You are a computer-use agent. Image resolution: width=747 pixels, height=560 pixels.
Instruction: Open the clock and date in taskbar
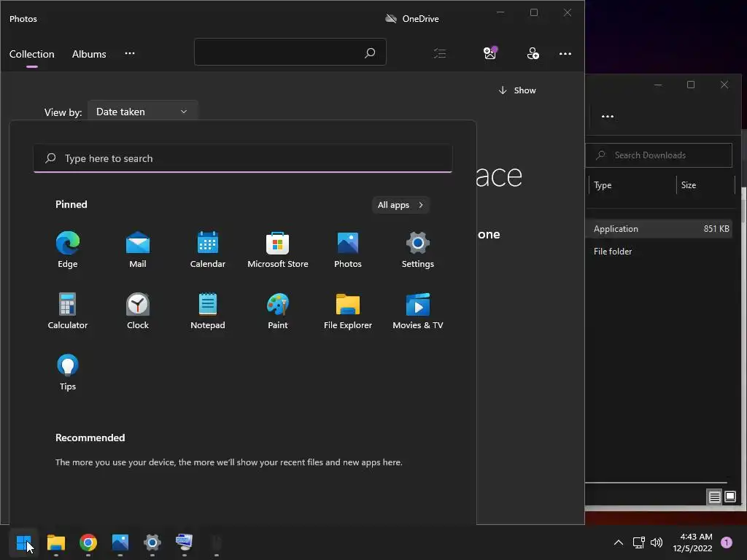(693, 542)
